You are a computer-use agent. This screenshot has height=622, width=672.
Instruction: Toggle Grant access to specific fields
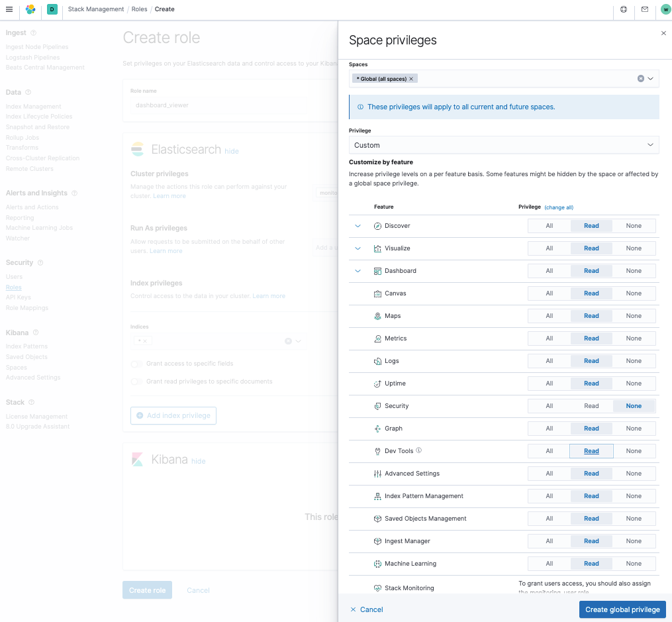pyautogui.click(x=136, y=364)
